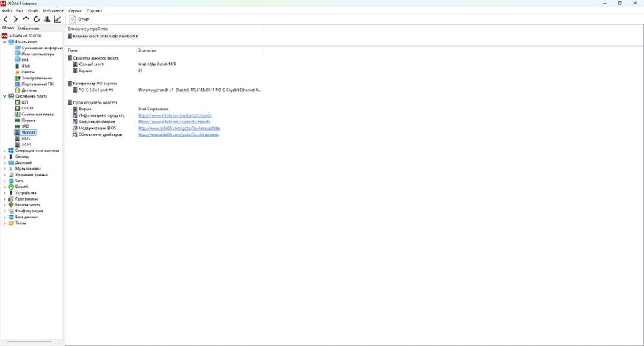Click the SPD module icon
Image resolution: width=644 pixels, height=346 pixels.
tap(17, 126)
